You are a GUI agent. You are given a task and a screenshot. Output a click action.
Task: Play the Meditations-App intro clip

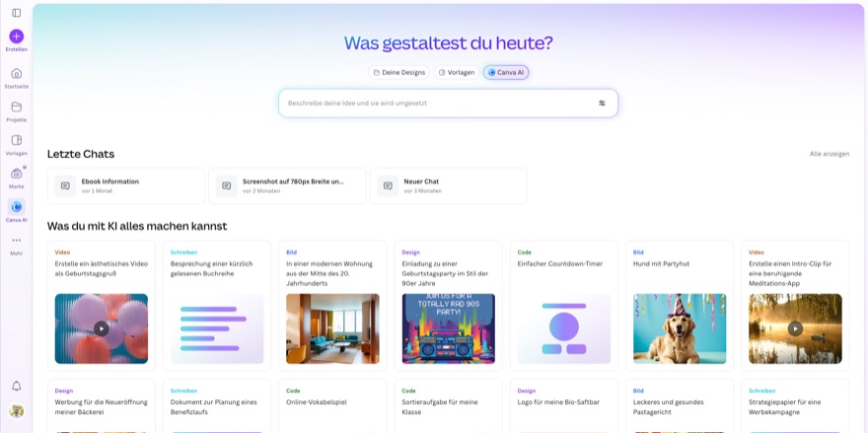coord(795,328)
